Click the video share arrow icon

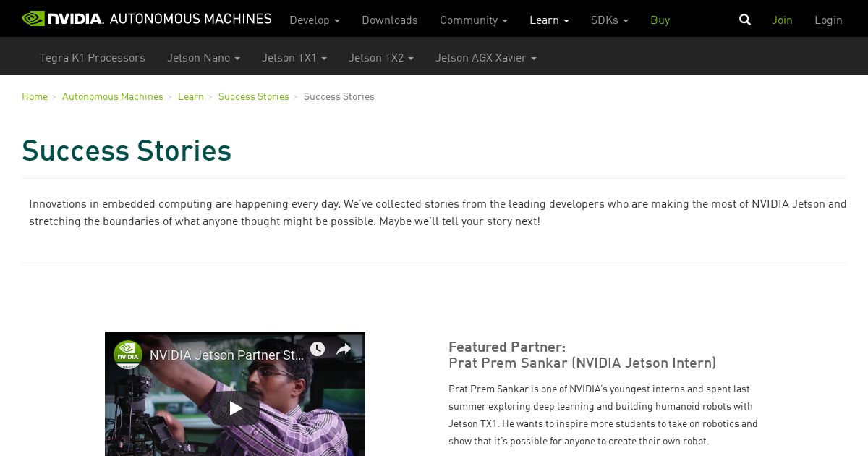(x=344, y=350)
